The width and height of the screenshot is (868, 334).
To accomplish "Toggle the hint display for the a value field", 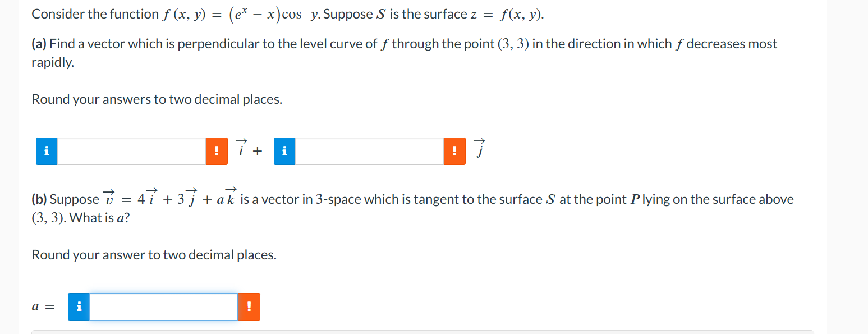I will 79,306.
